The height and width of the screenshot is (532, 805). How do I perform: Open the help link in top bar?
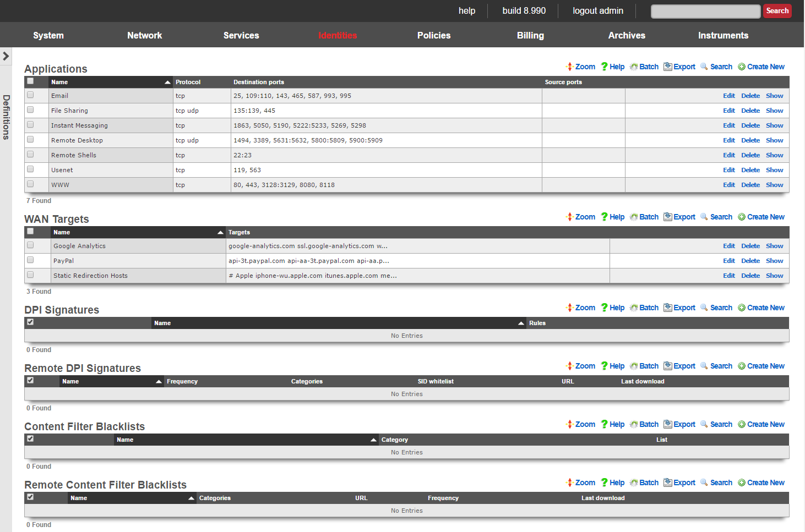click(x=467, y=11)
